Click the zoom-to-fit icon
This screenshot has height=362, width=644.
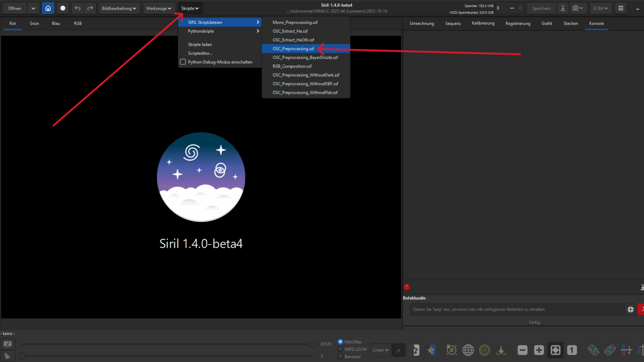tap(555, 350)
